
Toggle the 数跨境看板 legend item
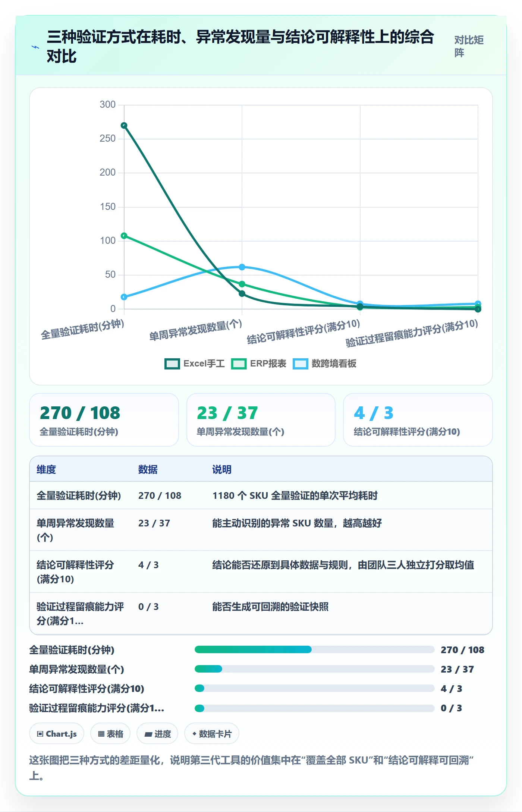pos(324,363)
